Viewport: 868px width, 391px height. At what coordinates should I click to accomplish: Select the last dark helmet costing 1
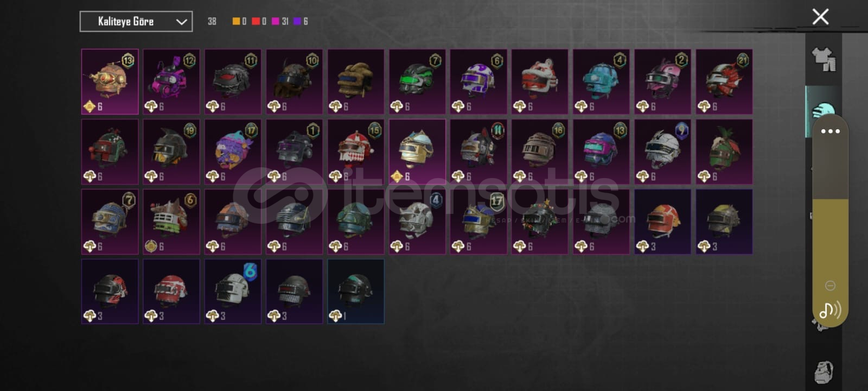[x=356, y=292]
